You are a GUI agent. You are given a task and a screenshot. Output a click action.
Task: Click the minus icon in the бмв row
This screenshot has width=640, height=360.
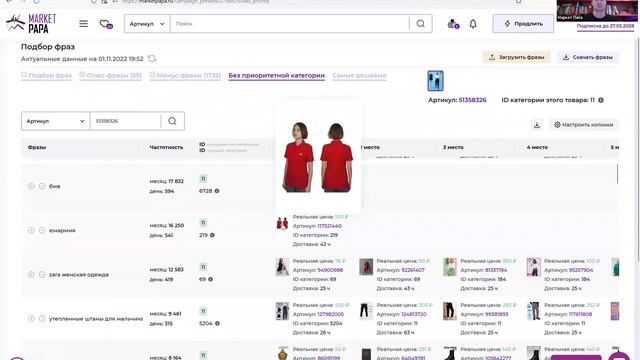(x=42, y=186)
